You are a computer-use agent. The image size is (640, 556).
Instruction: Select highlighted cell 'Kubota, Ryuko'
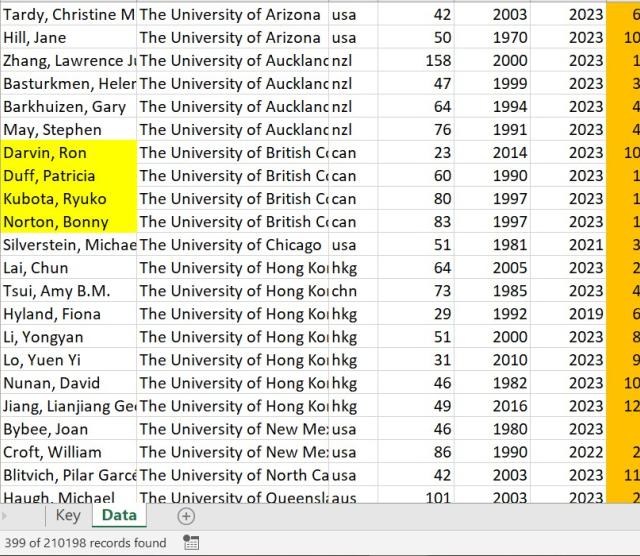click(x=69, y=199)
